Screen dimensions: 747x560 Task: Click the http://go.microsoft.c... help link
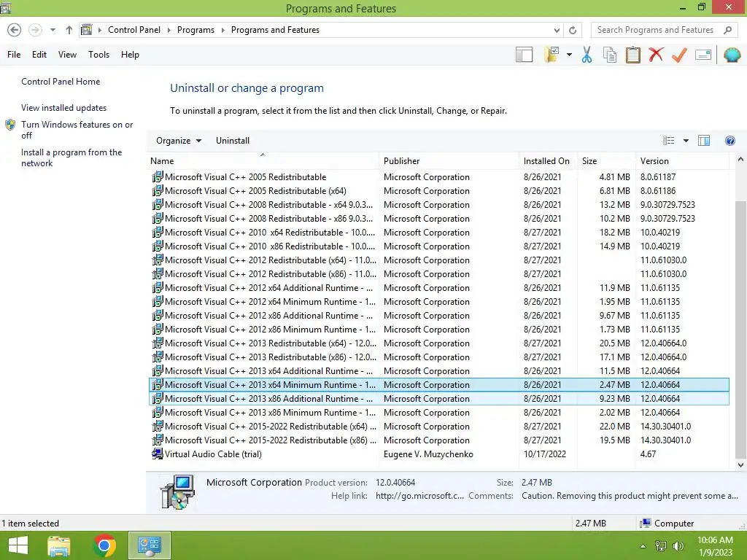(419, 496)
